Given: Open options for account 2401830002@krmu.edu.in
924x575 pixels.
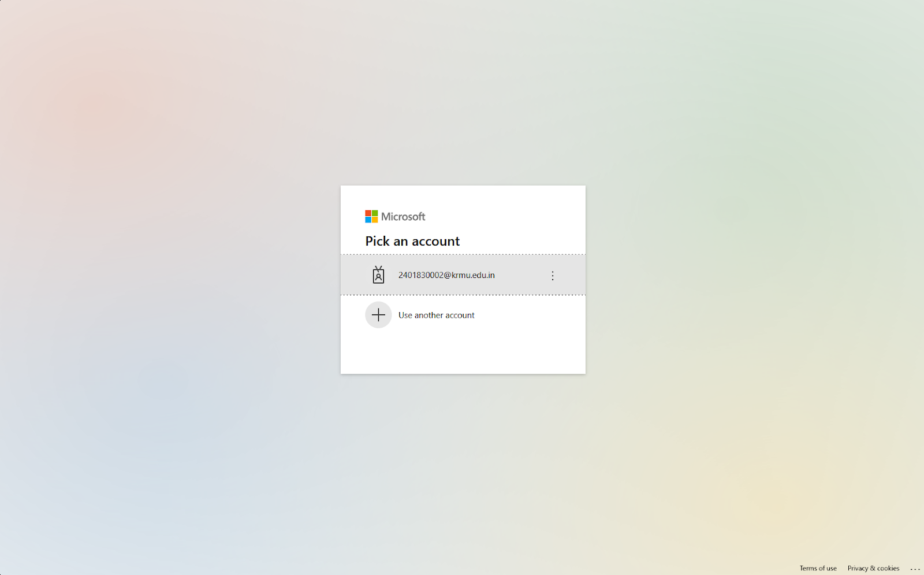Looking at the screenshot, I should pos(553,275).
